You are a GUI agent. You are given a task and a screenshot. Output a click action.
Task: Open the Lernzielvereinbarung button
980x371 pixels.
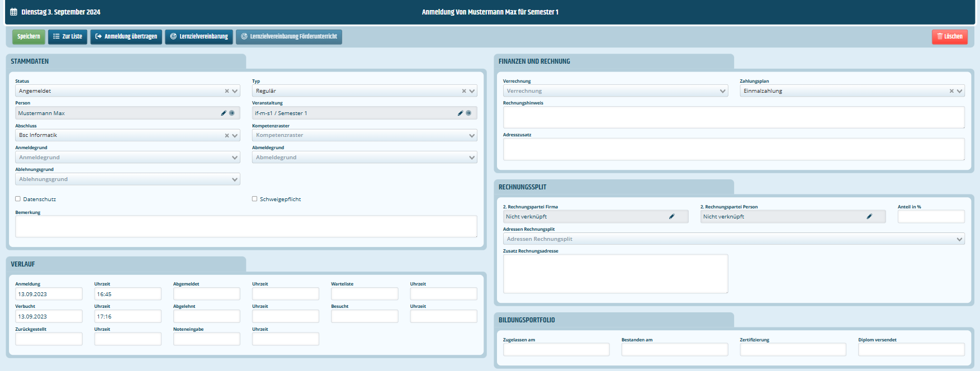pyautogui.click(x=199, y=37)
